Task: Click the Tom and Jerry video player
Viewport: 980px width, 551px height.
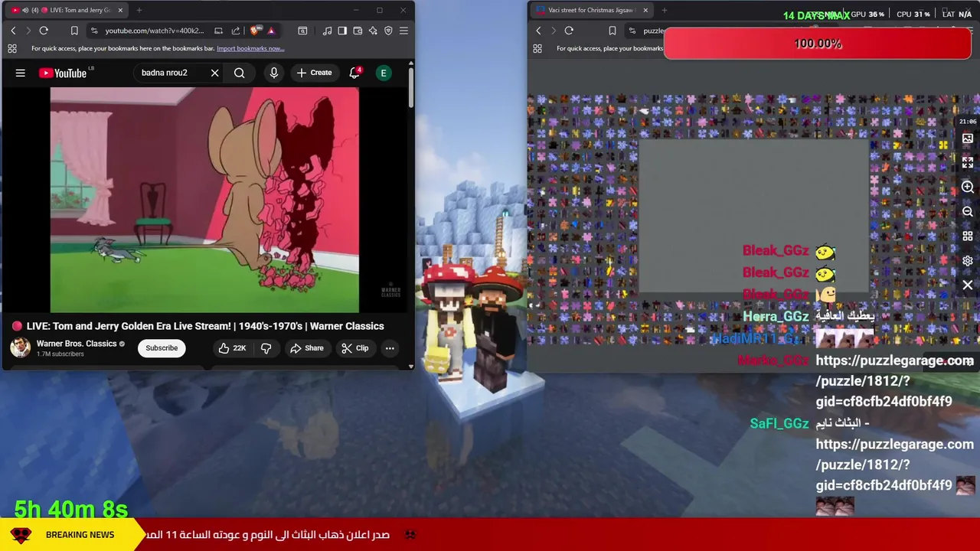Action: pos(204,200)
